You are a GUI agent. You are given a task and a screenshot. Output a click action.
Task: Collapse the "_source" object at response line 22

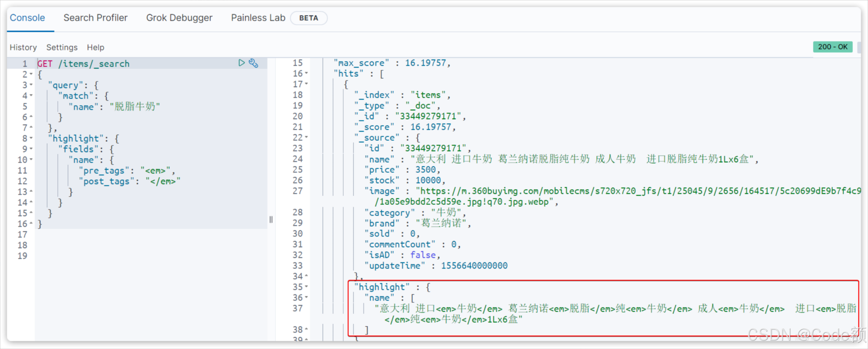pos(306,137)
